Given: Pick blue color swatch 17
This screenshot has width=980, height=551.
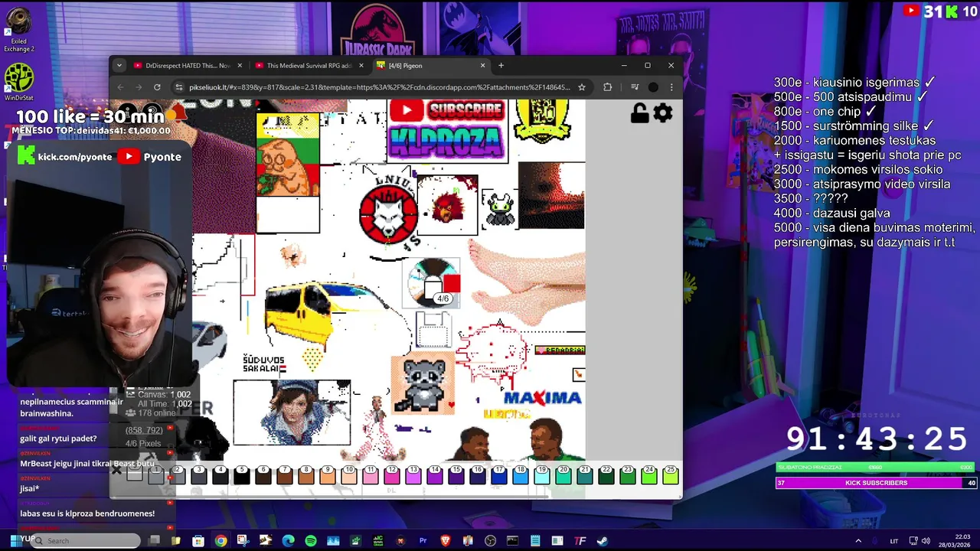Looking at the screenshot, I should pyautogui.click(x=498, y=475).
